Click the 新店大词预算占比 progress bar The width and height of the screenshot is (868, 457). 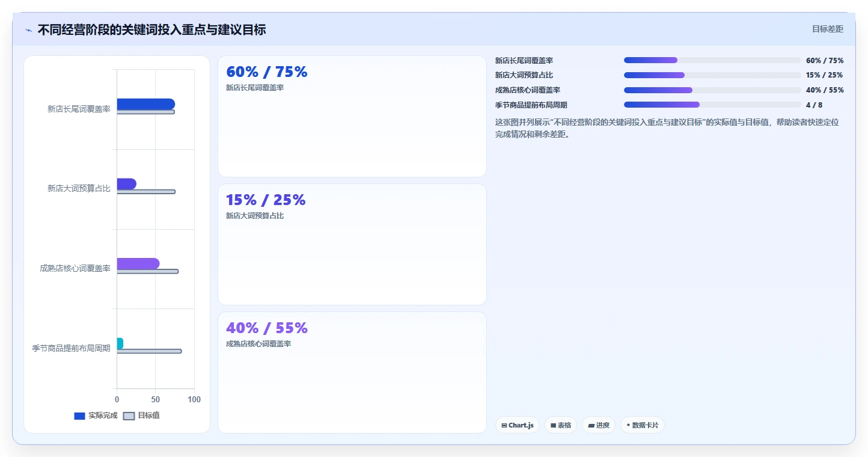click(x=712, y=75)
